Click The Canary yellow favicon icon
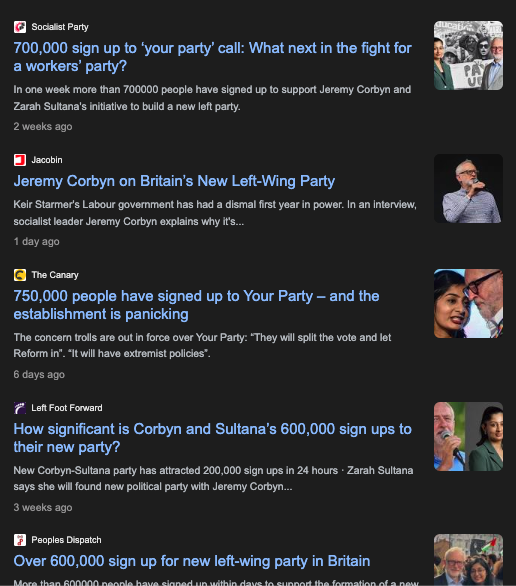The width and height of the screenshot is (516, 586). pos(20,275)
